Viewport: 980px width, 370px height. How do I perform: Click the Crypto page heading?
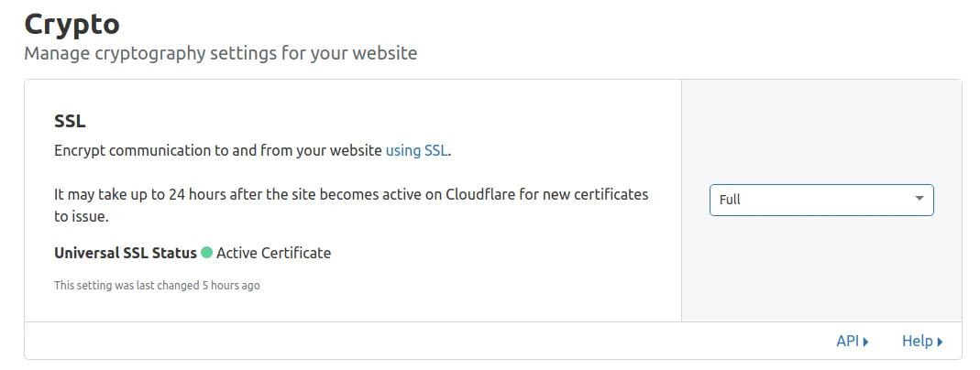(72, 23)
